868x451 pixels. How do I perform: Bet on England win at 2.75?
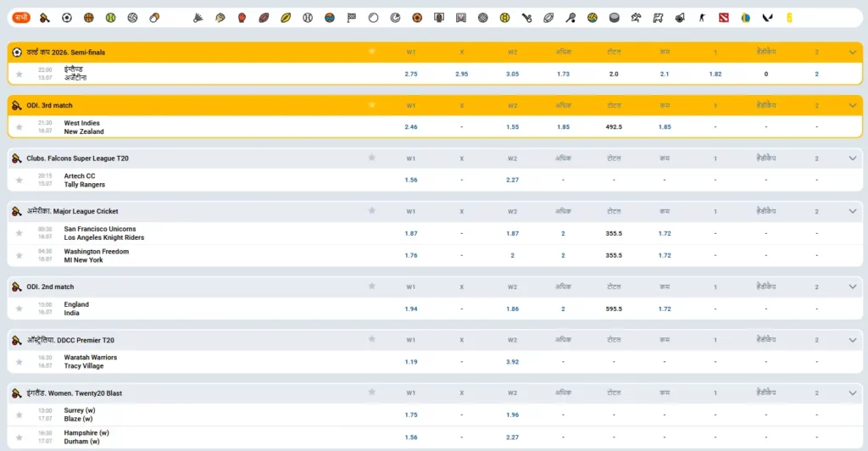[x=411, y=74]
